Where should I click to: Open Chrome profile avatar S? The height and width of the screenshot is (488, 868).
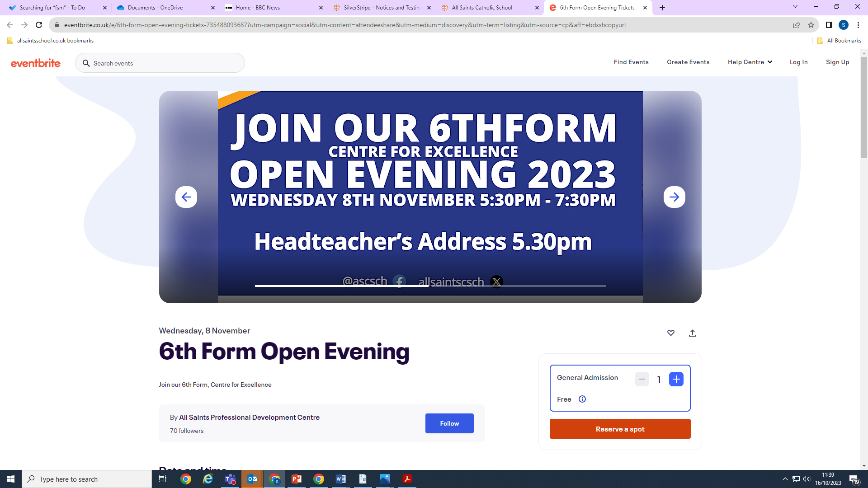click(x=843, y=25)
